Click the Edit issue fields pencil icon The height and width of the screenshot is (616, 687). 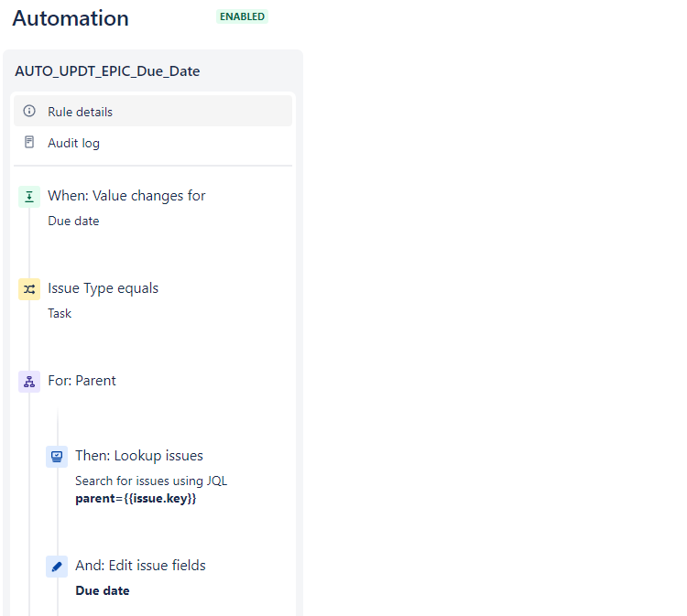coord(57,567)
